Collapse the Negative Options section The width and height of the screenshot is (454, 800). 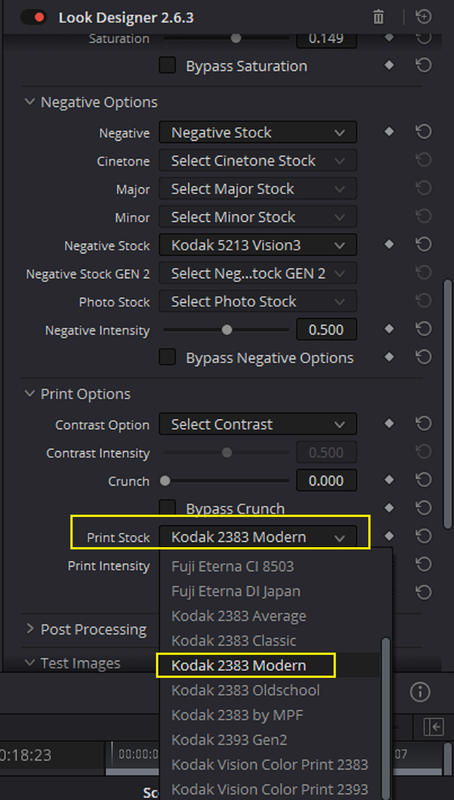pos(29,102)
